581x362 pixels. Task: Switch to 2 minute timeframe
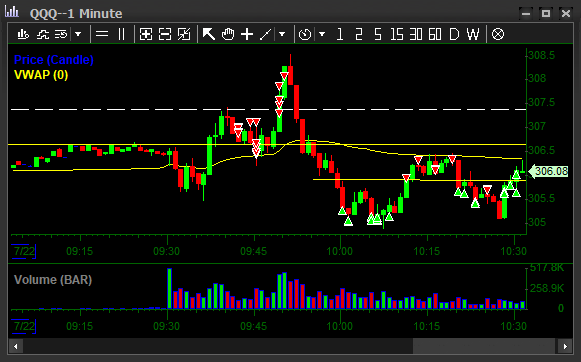pos(358,34)
